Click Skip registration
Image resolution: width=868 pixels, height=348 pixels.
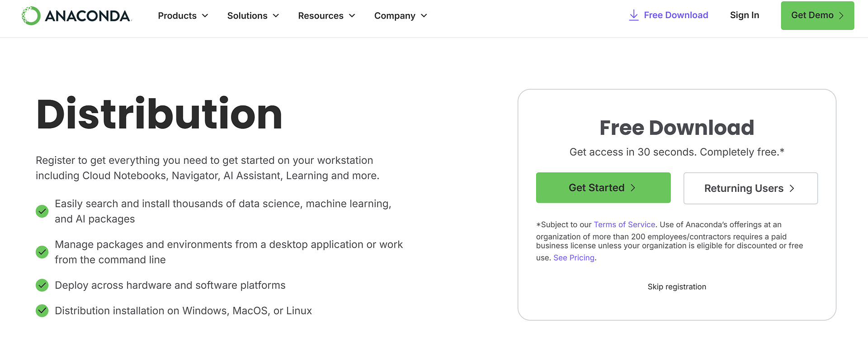pyautogui.click(x=676, y=286)
